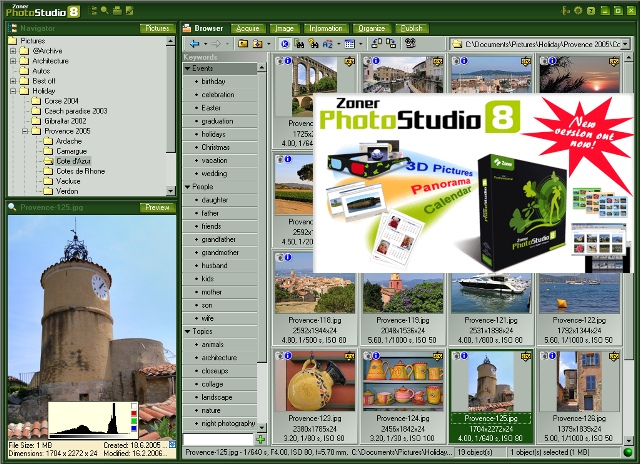The width and height of the screenshot is (640, 464).
Task: Click the Pictures button in Navigator
Action: tap(157, 28)
